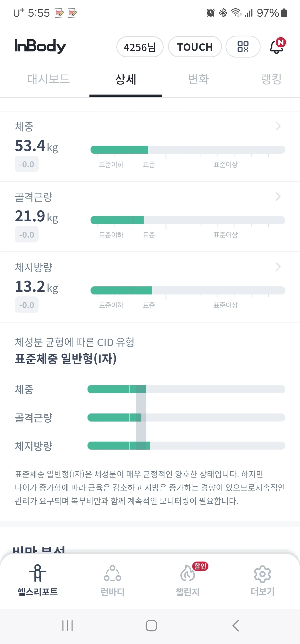Tap the 체중 53.4 kg range bar
Image resolution: width=300 pixels, height=644 pixels.
coord(188,150)
